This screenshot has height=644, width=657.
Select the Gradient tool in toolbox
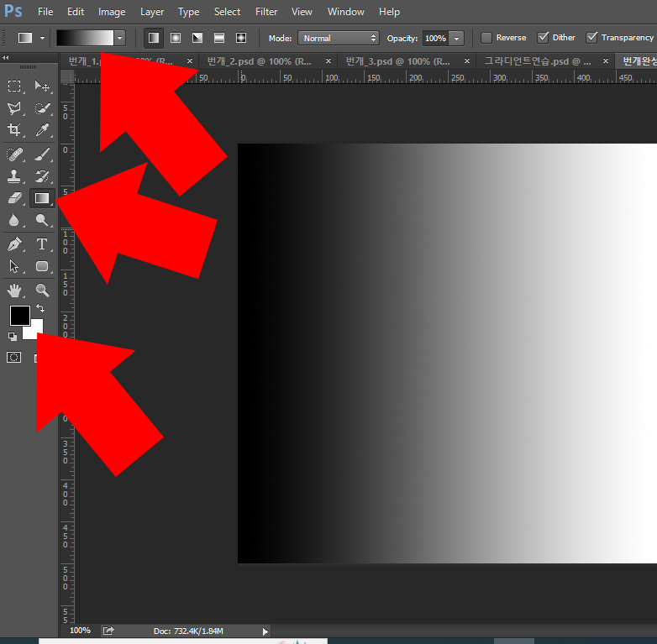42,198
